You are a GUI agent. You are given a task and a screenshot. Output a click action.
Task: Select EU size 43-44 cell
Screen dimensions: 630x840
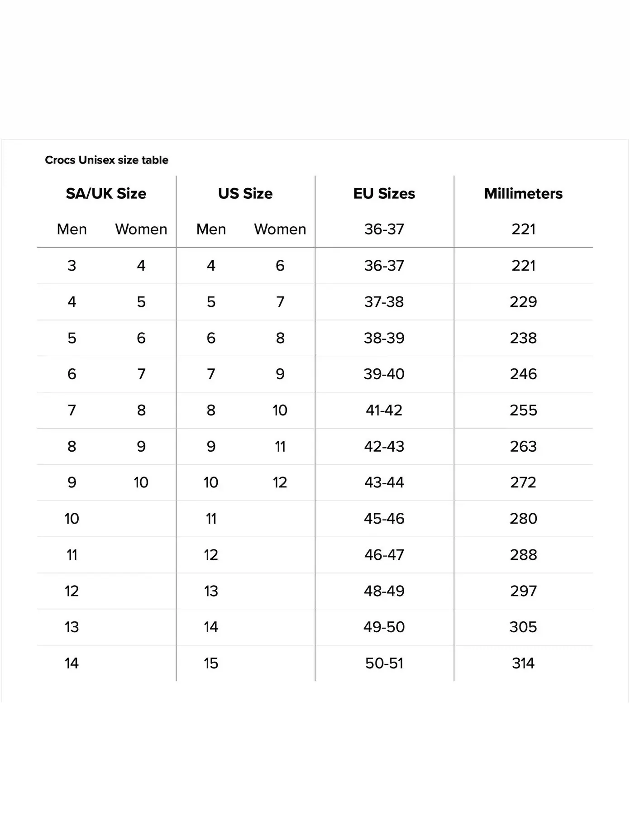pos(384,482)
